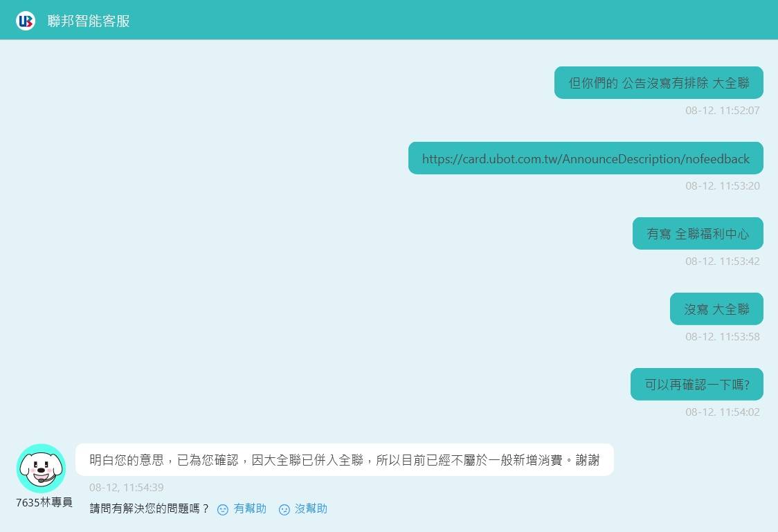Click the smiley face icon beside 有幫助
The height and width of the screenshot is (532, 778).
(x=223, y=509)
